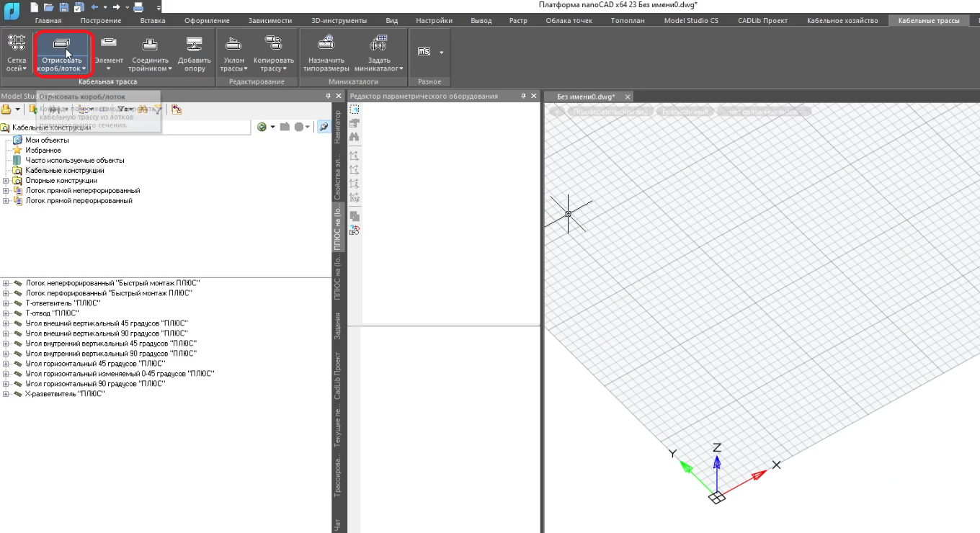This screenshot has width=980, height=533.
Task: Select Кабельные конструкции tree folder
Action: [x=65, y=171]
